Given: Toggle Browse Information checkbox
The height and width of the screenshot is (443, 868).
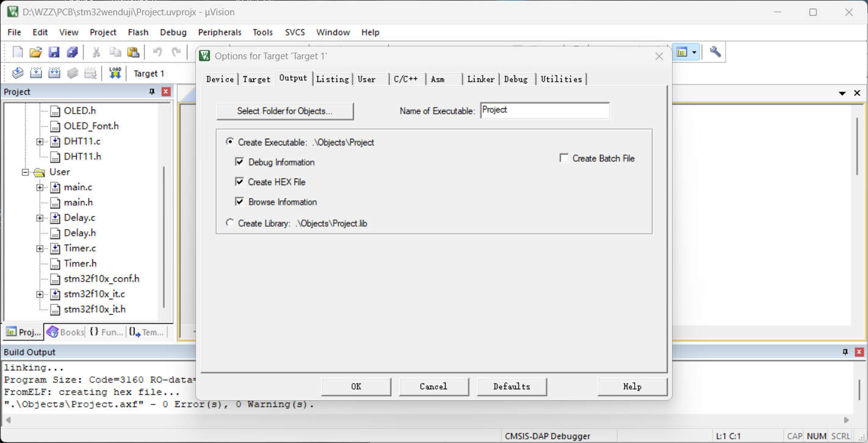Looking at the screenshot, I should 239,202.
